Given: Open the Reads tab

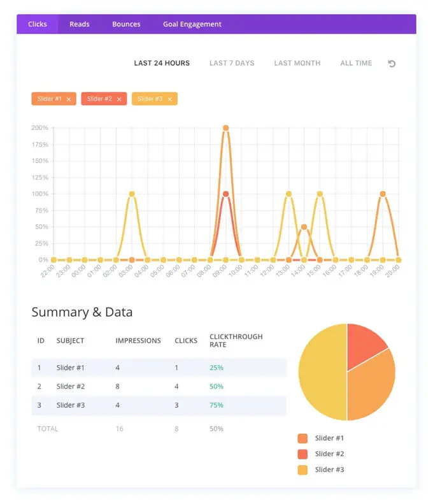Looking at the screenshot, I should (80, 24).
